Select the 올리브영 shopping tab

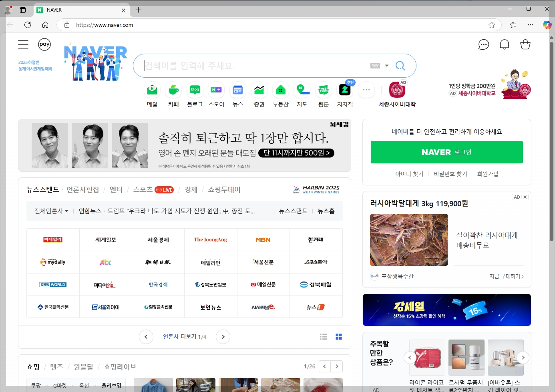tap(111, 385)
